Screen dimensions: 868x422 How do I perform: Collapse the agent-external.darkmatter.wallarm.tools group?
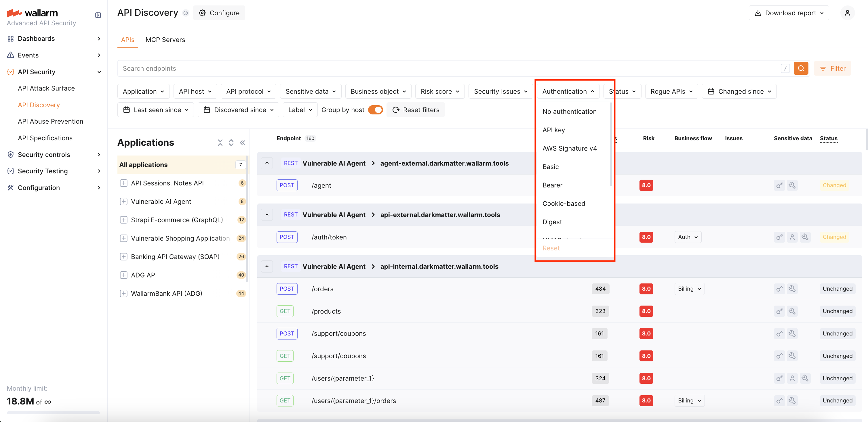click(267, 163)
